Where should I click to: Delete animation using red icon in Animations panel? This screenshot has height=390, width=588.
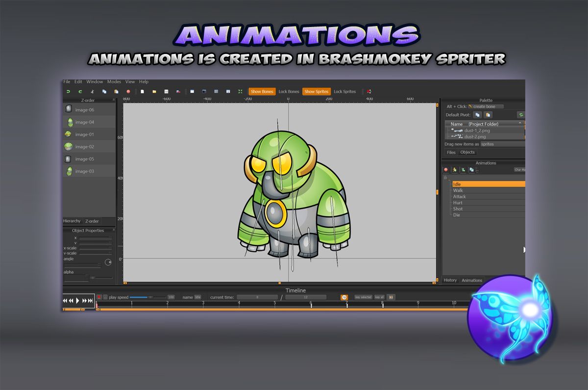coord(446,170)
